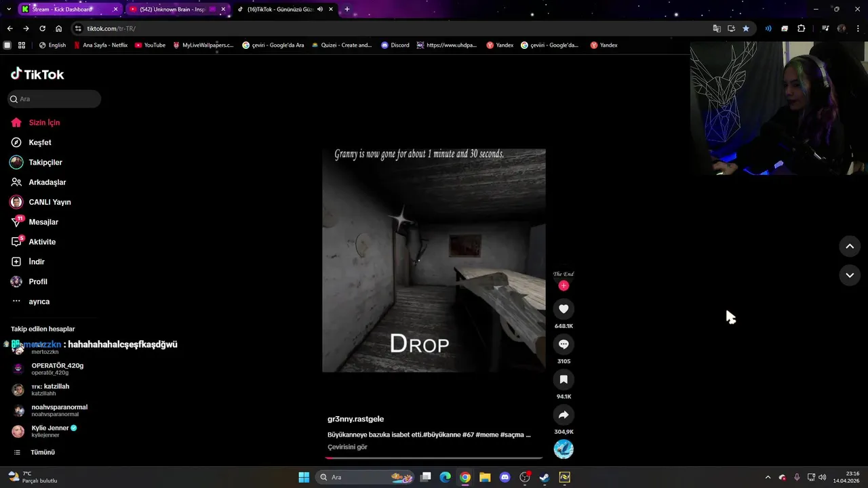Open Discord from the taskbar

505,477
